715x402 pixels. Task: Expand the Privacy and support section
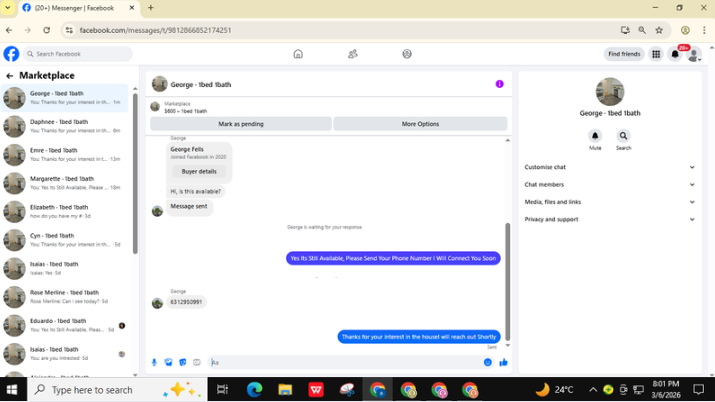click(610, 219)
